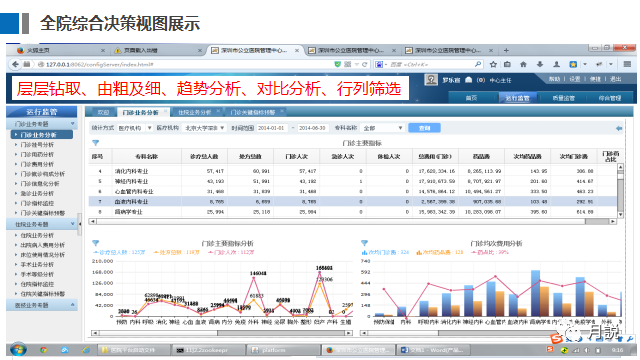
Task: Select the 心血管内科专业 table row
Action: (x=353, y=191)
